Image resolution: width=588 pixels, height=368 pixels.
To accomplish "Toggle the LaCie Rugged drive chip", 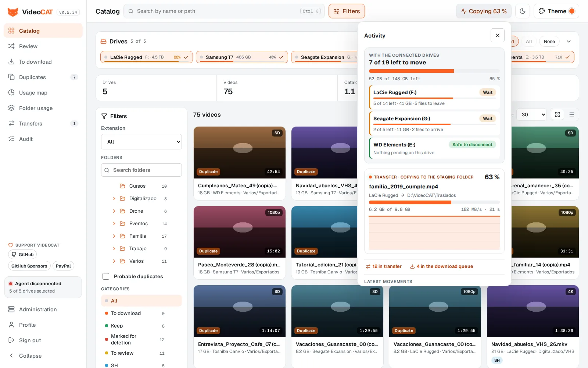I will point(147,57).
